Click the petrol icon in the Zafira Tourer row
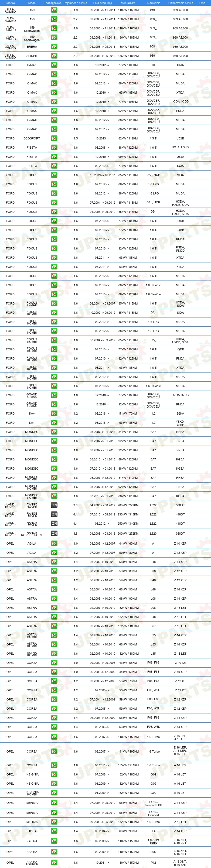The image size is (211, 868). click(x=54, y=863)
